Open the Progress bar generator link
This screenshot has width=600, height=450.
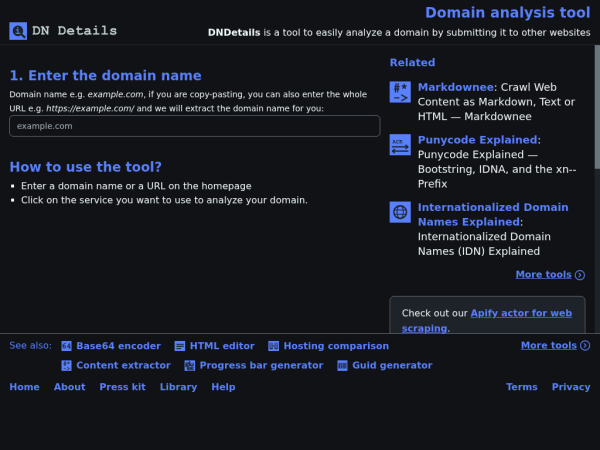[x=261, y=365]
